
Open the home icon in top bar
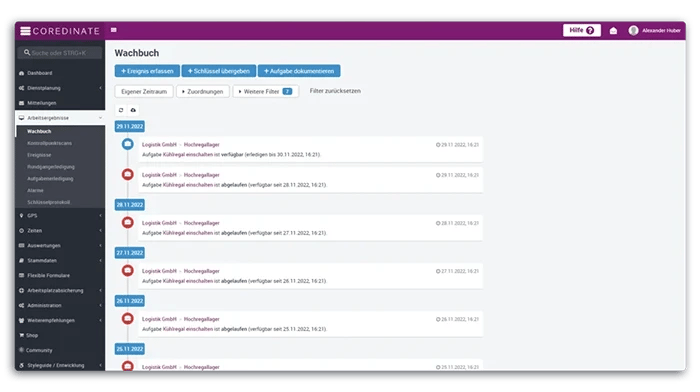pyautogui.click(x=613, y=30)
